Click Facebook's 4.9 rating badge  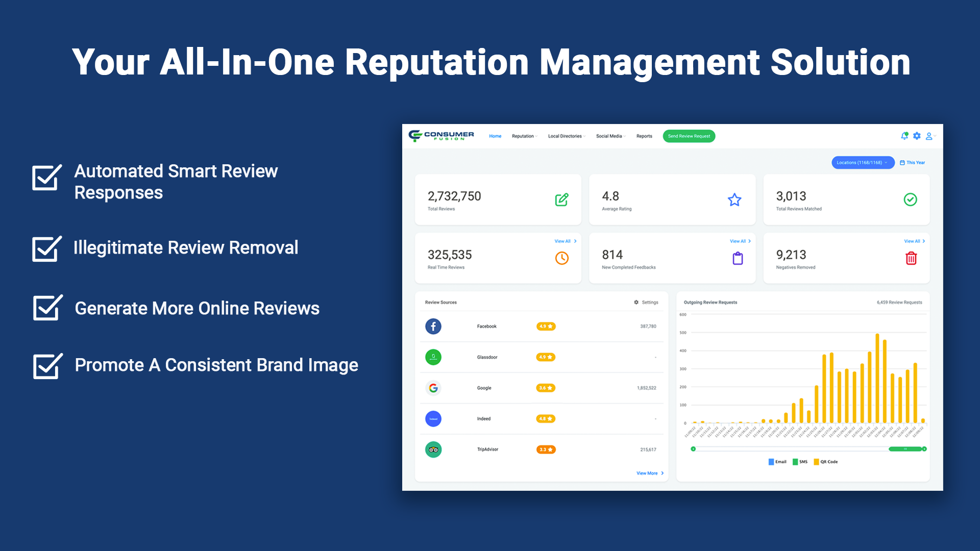546,326
